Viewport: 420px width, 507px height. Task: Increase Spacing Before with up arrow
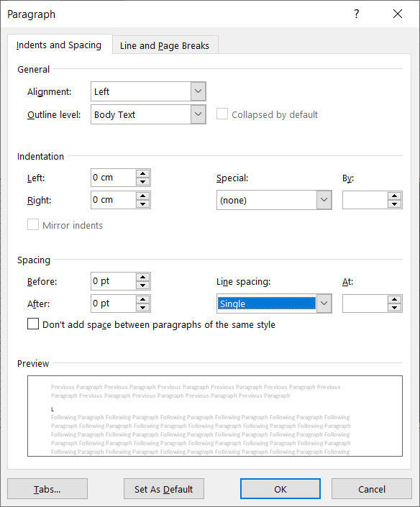(x=142, y=277)
